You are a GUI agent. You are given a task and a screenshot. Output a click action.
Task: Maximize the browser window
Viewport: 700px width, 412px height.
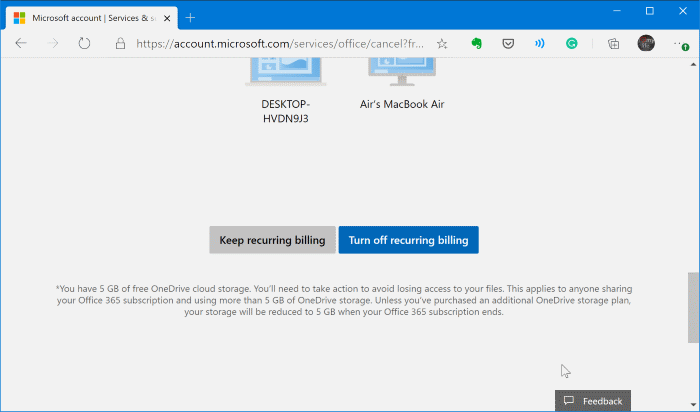(x=650, y=11)
